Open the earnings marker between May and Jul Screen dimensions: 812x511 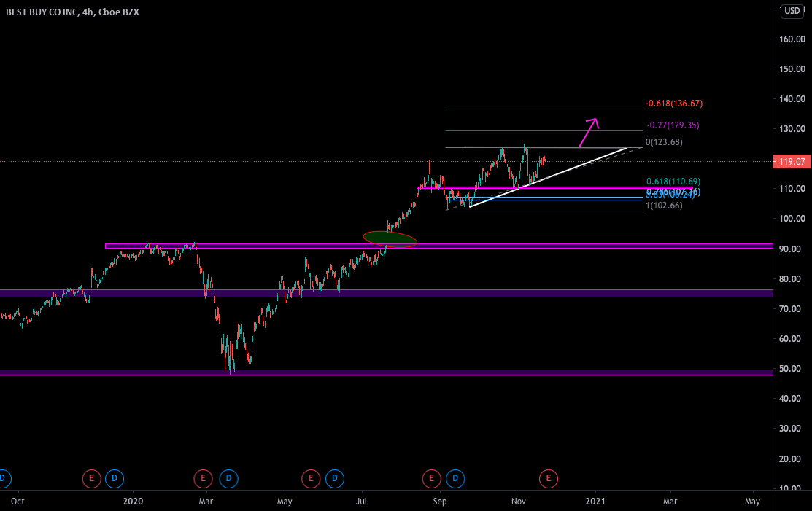tap(311, 479)
